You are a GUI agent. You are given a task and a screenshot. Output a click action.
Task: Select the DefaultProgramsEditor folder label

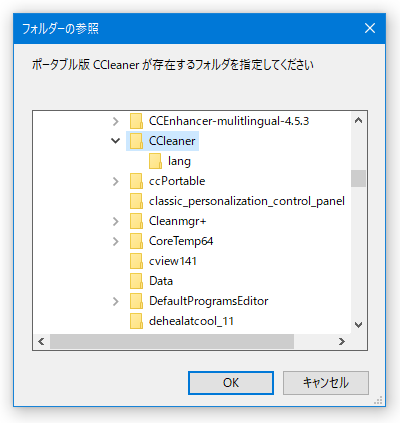pyautogui.click(x=209, y=301)
